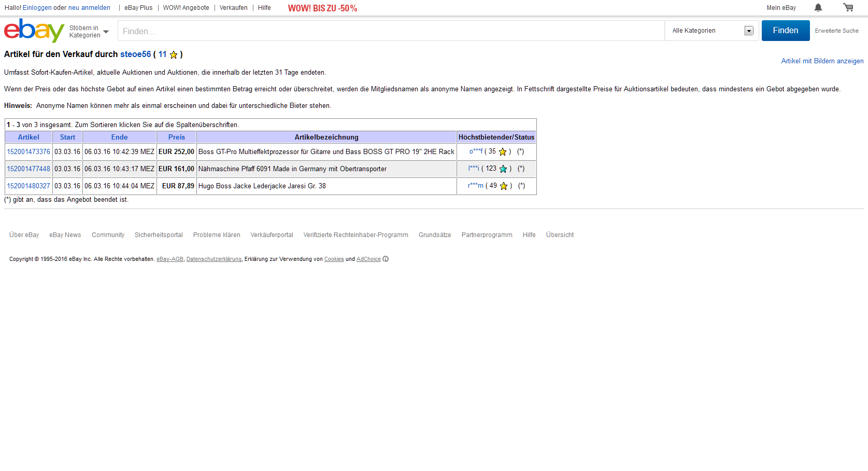Open Hilfe footer link

529,235
